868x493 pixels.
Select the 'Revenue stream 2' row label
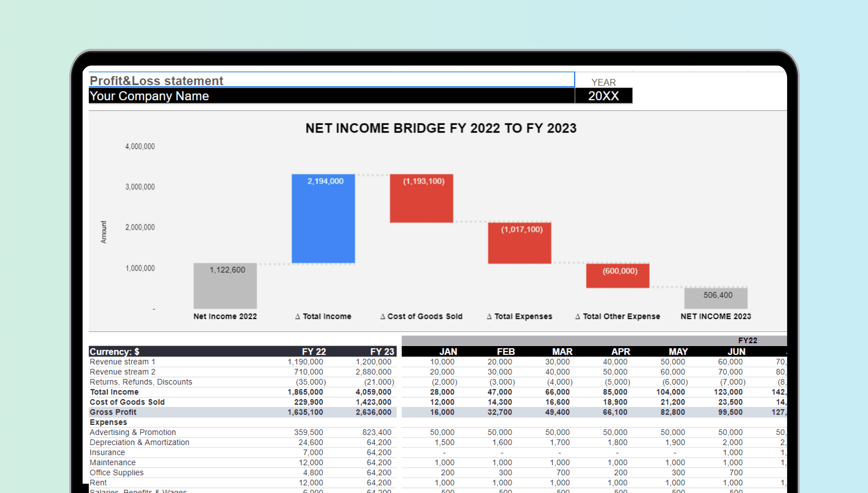click(122, 372)
